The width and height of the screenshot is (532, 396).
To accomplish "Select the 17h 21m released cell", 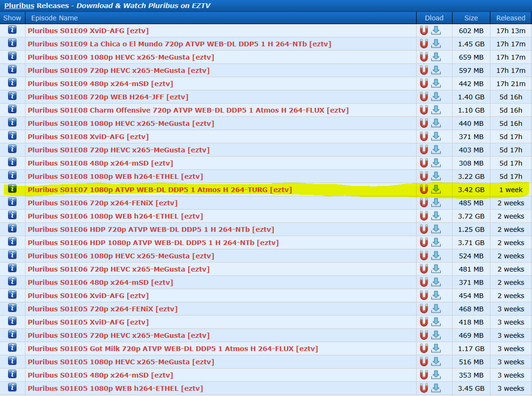I will coord(511,83).
